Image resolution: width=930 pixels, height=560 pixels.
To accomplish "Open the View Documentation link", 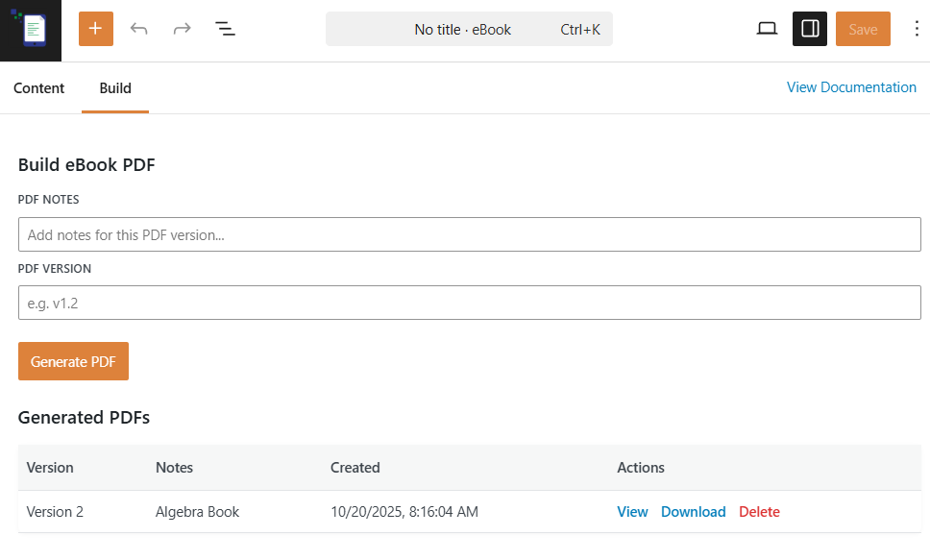I will point(851,87).
